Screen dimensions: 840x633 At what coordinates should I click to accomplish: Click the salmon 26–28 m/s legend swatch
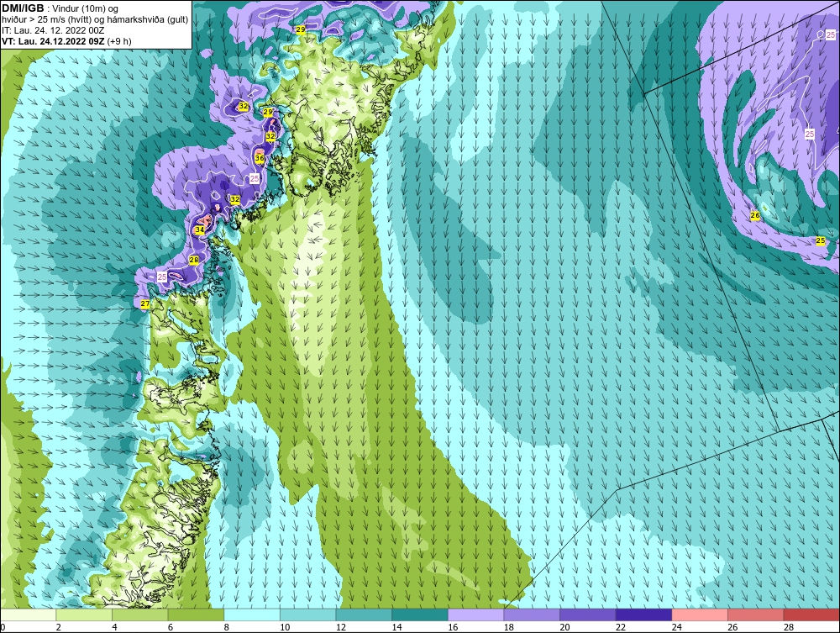[755, 615]
